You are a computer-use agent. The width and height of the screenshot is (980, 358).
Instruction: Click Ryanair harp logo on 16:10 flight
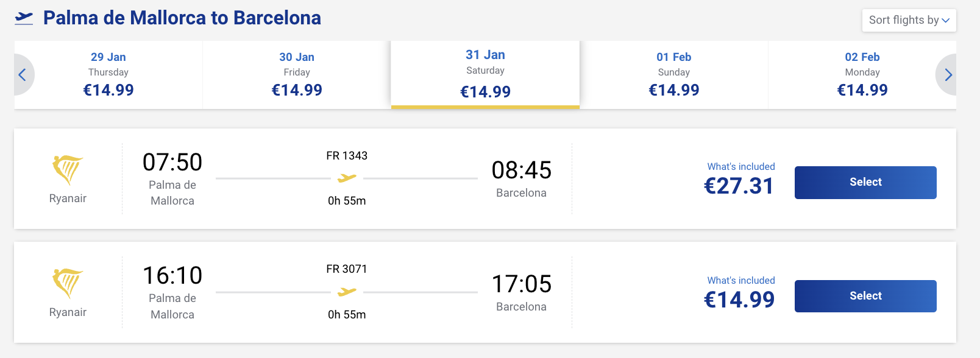[x=67, y=283]
